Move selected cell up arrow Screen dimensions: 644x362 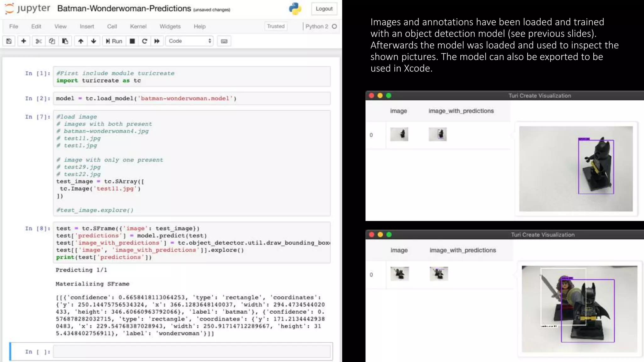click(x=81, y=41)
